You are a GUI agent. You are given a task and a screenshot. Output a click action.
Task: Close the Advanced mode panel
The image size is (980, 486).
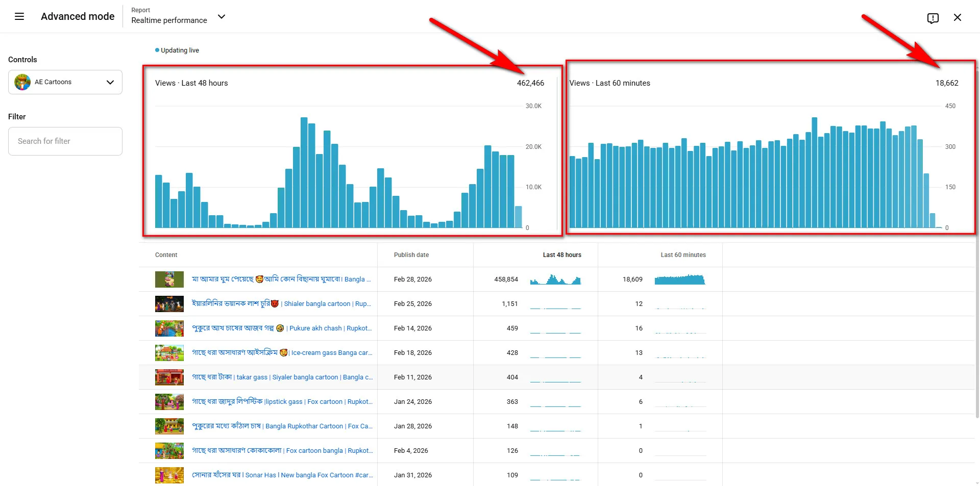pos(958,17)
